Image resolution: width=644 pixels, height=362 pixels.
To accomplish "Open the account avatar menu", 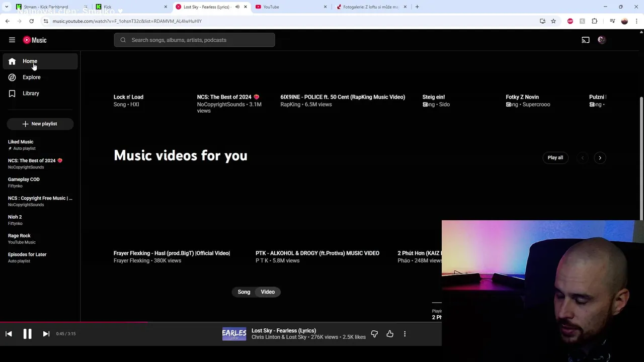I will 602,40.
